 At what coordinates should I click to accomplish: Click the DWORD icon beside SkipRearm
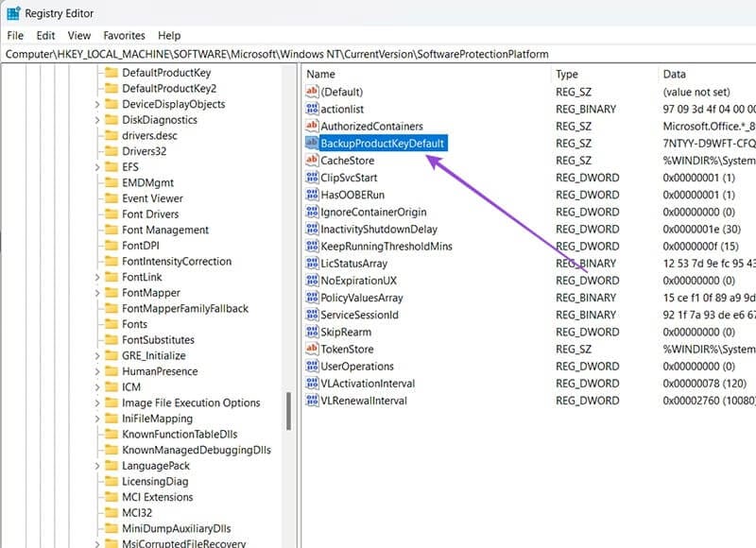coord(314,332)
